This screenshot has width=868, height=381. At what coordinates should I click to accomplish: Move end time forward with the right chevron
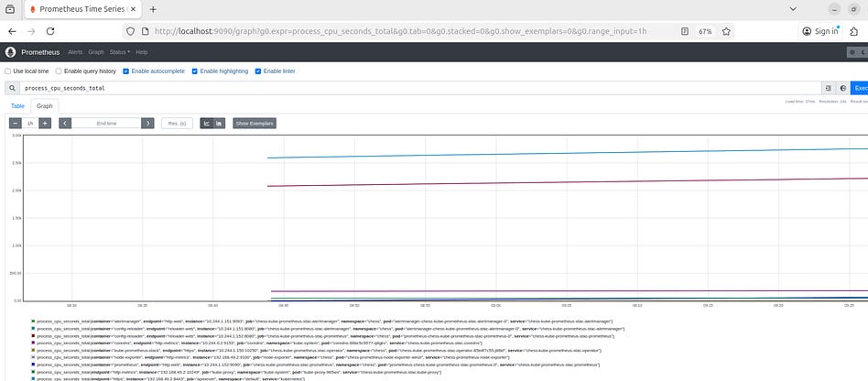(x=147, y=124)
